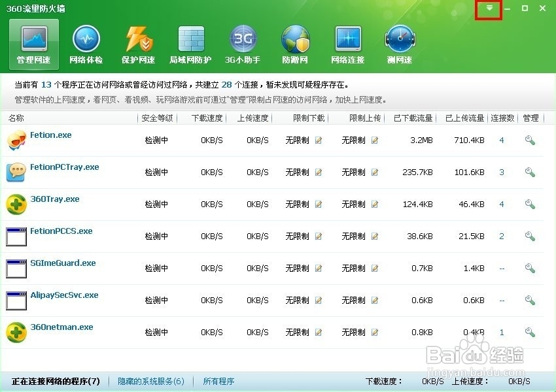The width and height of the screenshot is (556, 392).
Task: Click the wrench to manage 360netman.exe
Action: pos(530,332)
